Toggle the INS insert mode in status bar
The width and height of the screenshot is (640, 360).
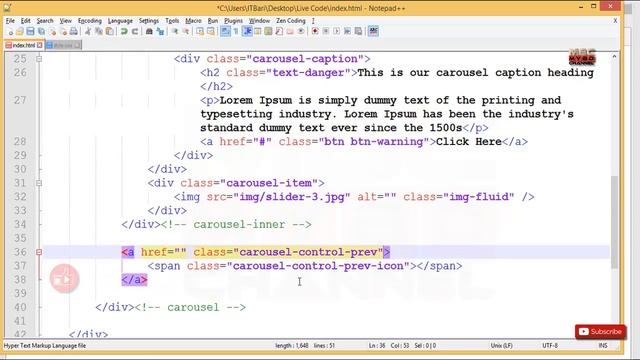coord(603,346)
